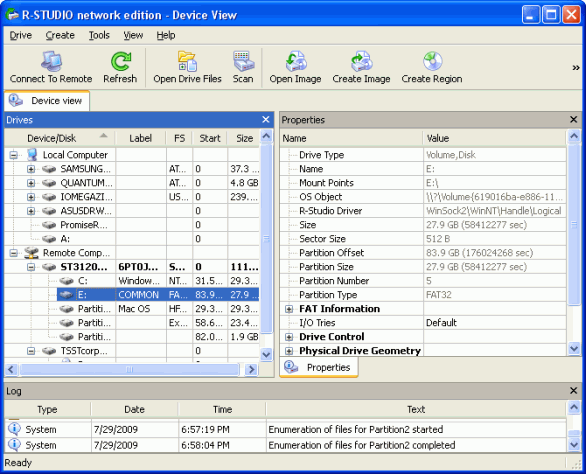Viewport: 586px width, 474px height.
Task: Select the A: floppy drive icon
Action: pyautogui.click(x=49, y=239)
